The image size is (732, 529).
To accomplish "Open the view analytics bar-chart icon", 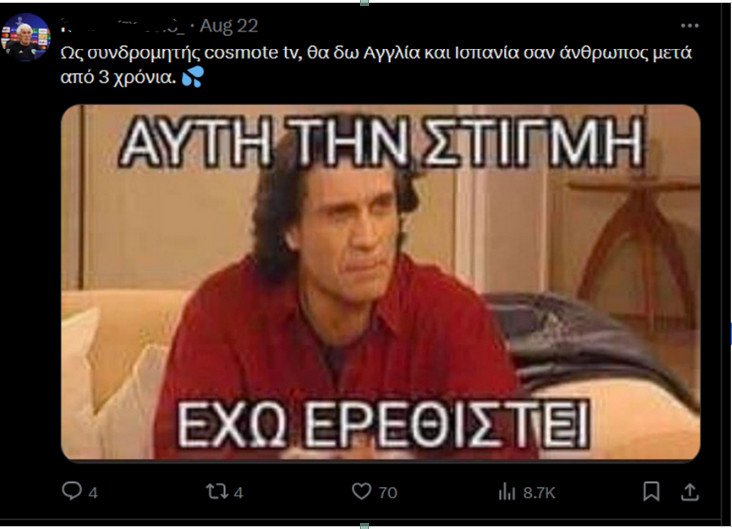I will [x=507, y=492].
